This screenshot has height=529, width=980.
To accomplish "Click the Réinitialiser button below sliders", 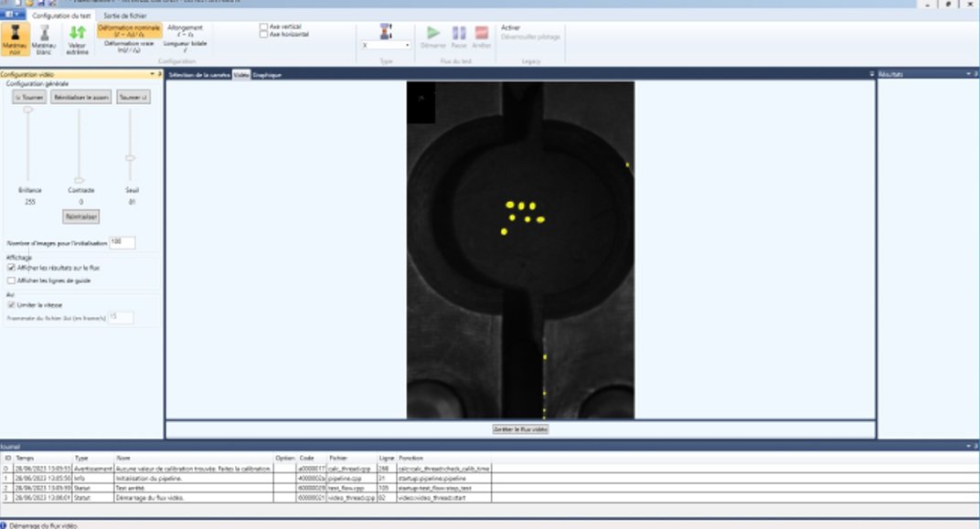I will (x=81, y=217).
